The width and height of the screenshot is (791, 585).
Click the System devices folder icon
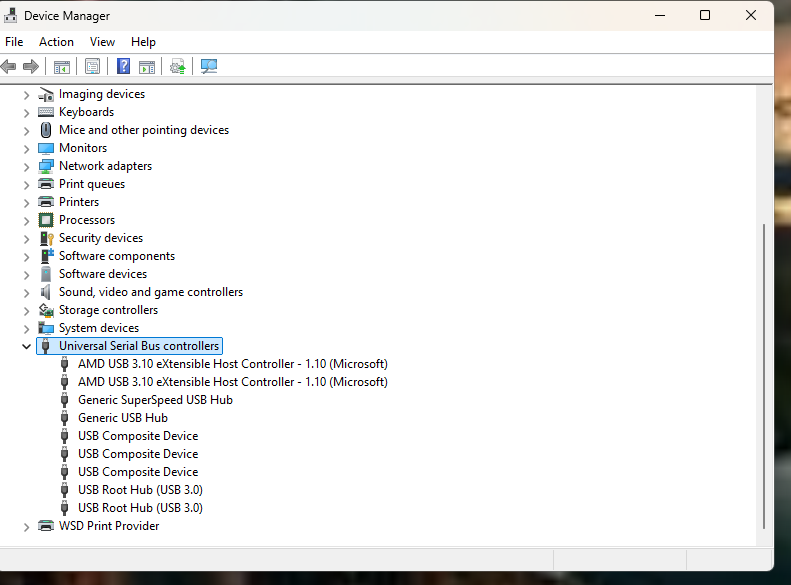[x=46, y=328]
